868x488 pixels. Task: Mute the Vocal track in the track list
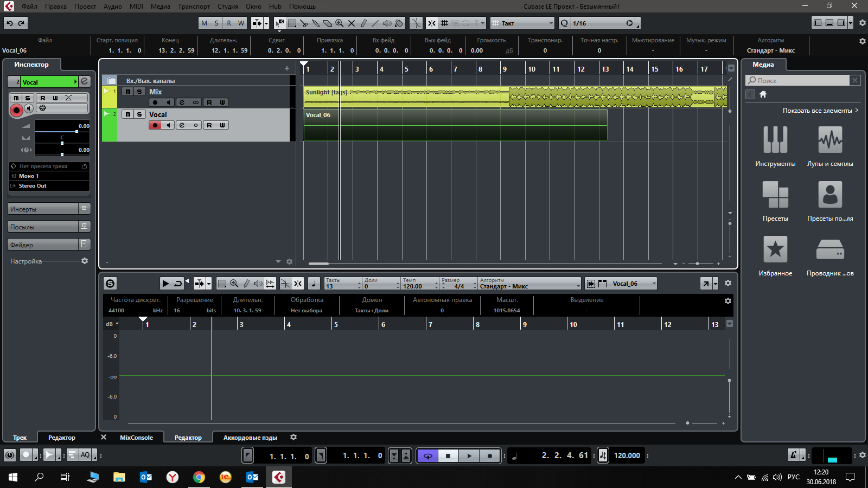tap(127, 114)
